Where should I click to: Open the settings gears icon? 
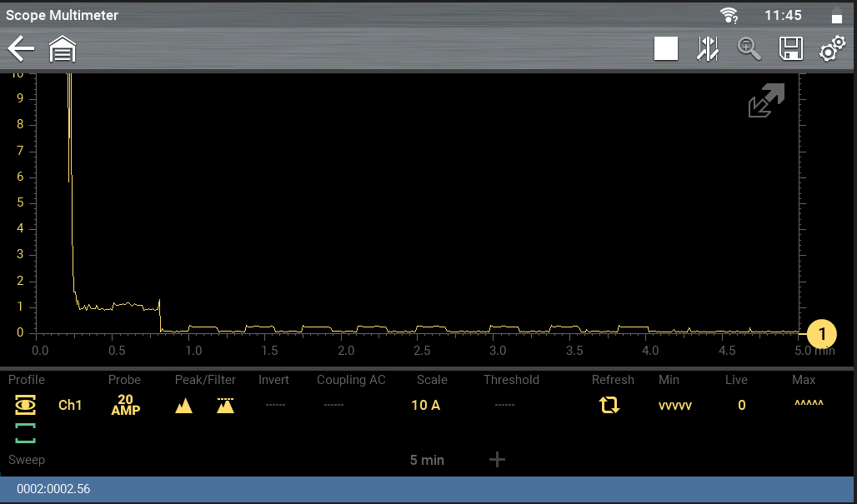coord(831,49)
